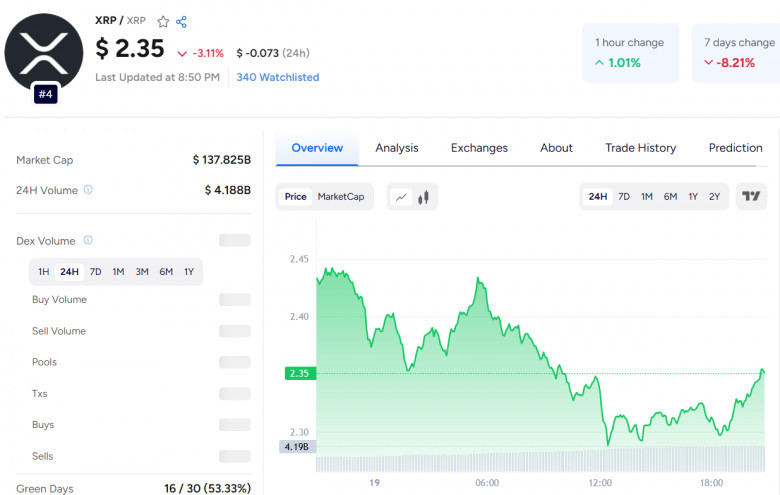
Task: Click the Green Days value 16 / 30
Action: pos(207,489)
